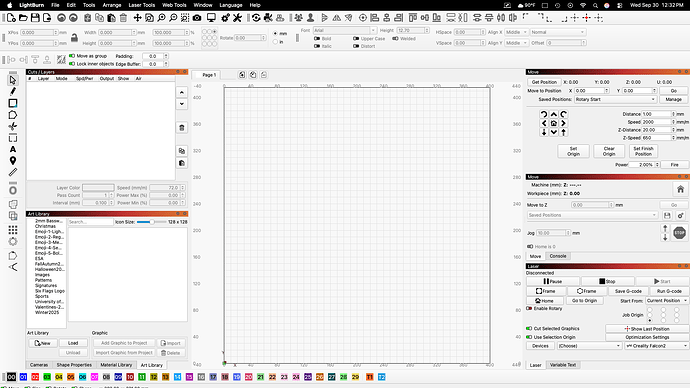Click the move layer up arrow in Cuts panel
The width and height of the screenshot is (690, 388).
(x=182, y=92)
